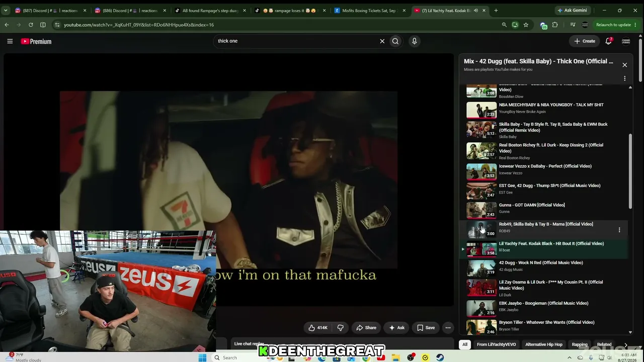The width and height of the screenshot is (644, 362).
Task: Open File Explorer from the taskbar
Action: pyautogui.click(x=396, y=357)
